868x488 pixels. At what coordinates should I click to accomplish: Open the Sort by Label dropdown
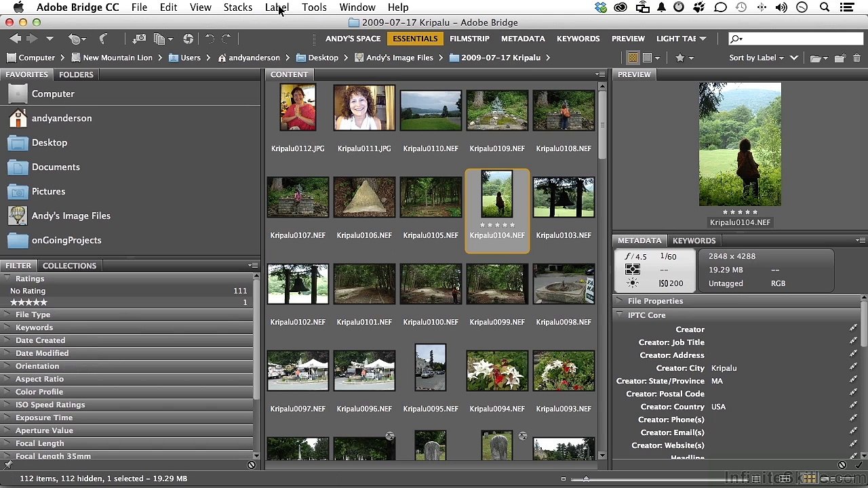756,58
